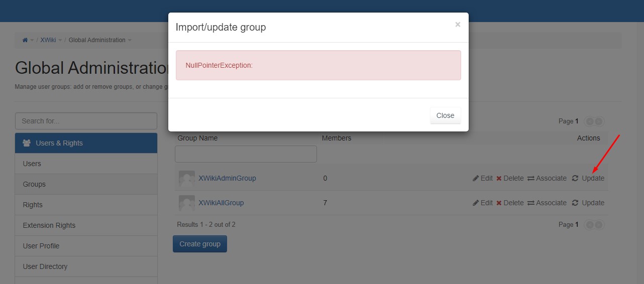The height and width of the screenshot is (284, 644).
Task: Click refresh icon for XWikiAllGroup Update
Action: tap(575, 203)
